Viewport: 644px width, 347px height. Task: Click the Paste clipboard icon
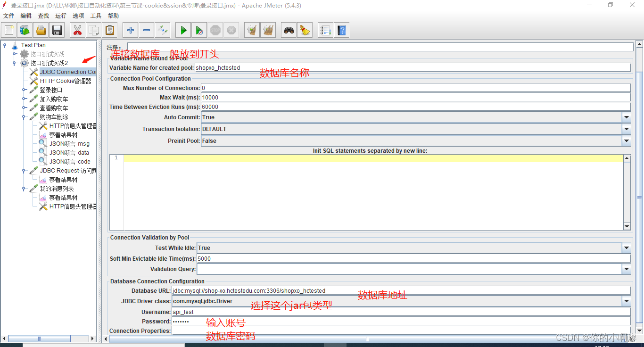pyautogui.click(x=110, y=31)
